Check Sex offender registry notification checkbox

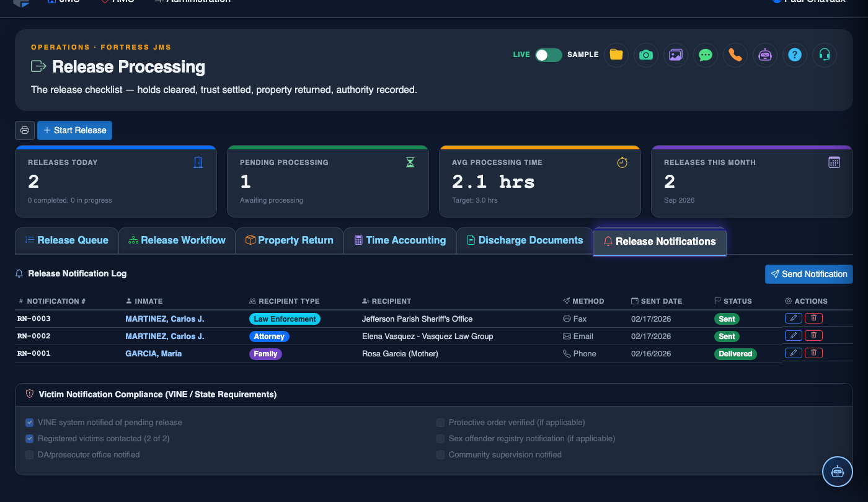440,439
